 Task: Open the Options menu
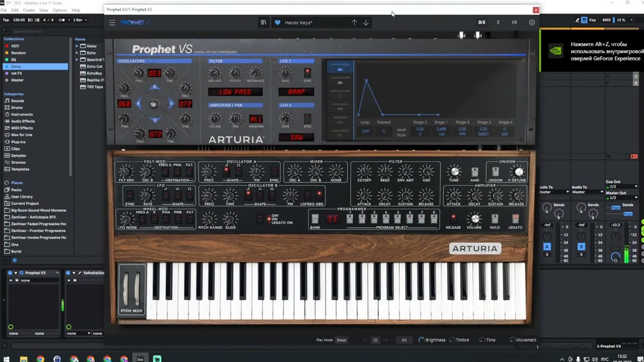[60, 10]
